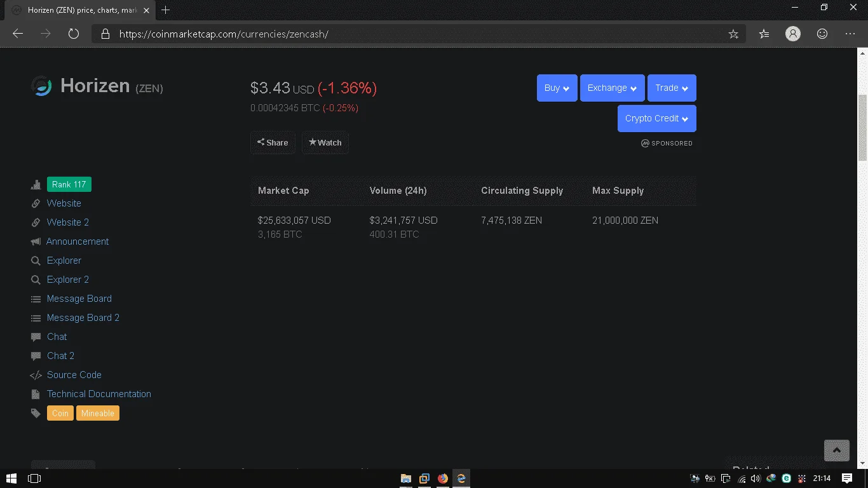Open the Chat link
The width and height of the screenshot is (868, 488).
(x=57, y=337)
